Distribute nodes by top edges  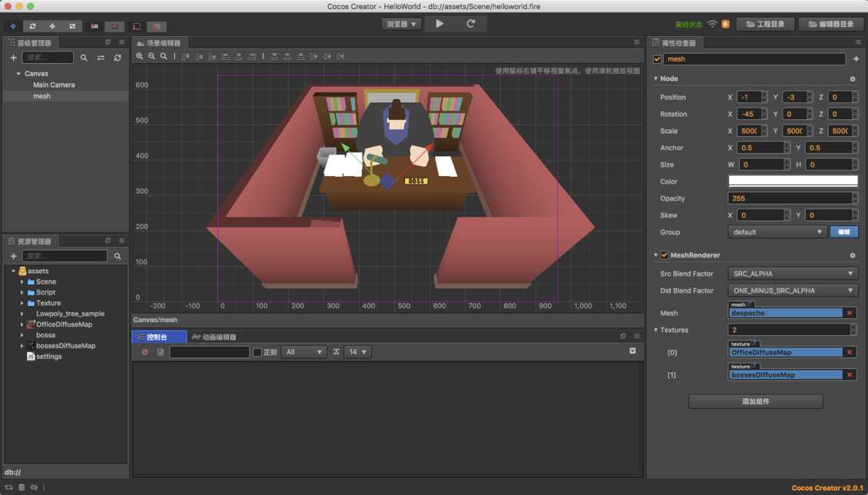point(274,56)
